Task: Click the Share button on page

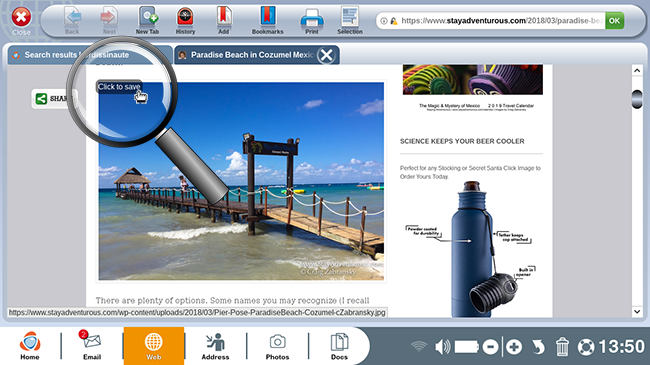Action: pos(53,99)
